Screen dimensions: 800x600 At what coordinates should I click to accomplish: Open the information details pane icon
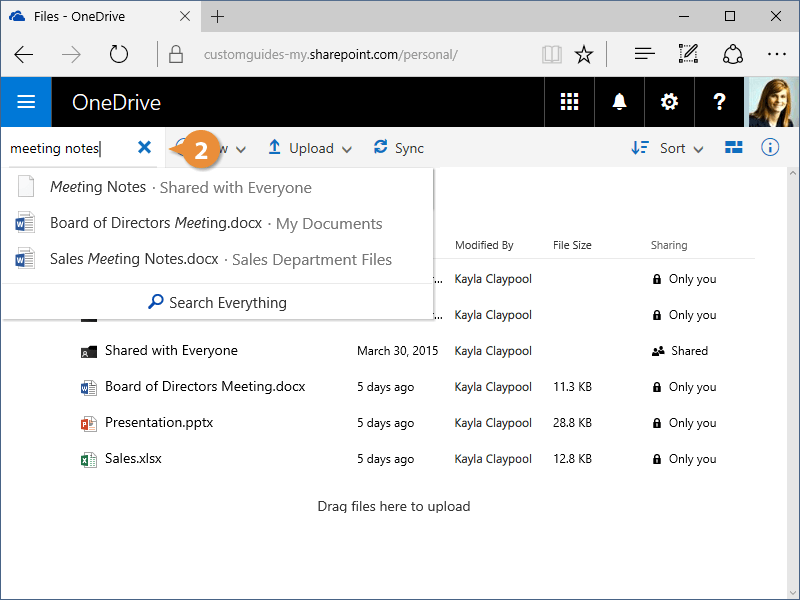770,148
